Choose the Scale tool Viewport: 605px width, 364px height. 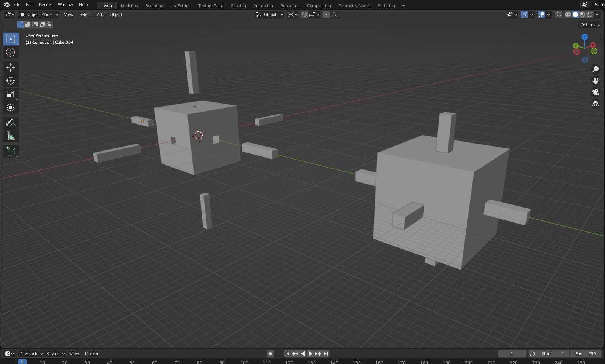pos(11,94)
